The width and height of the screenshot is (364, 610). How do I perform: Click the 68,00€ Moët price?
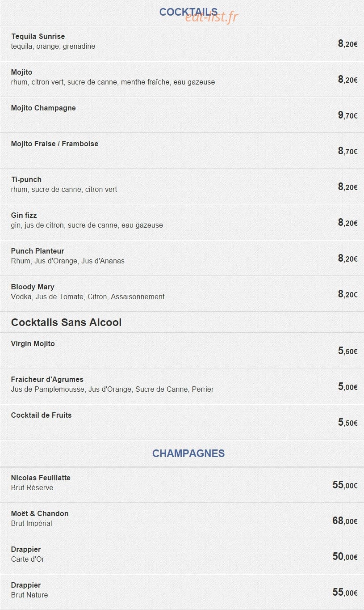pos(345,521)
